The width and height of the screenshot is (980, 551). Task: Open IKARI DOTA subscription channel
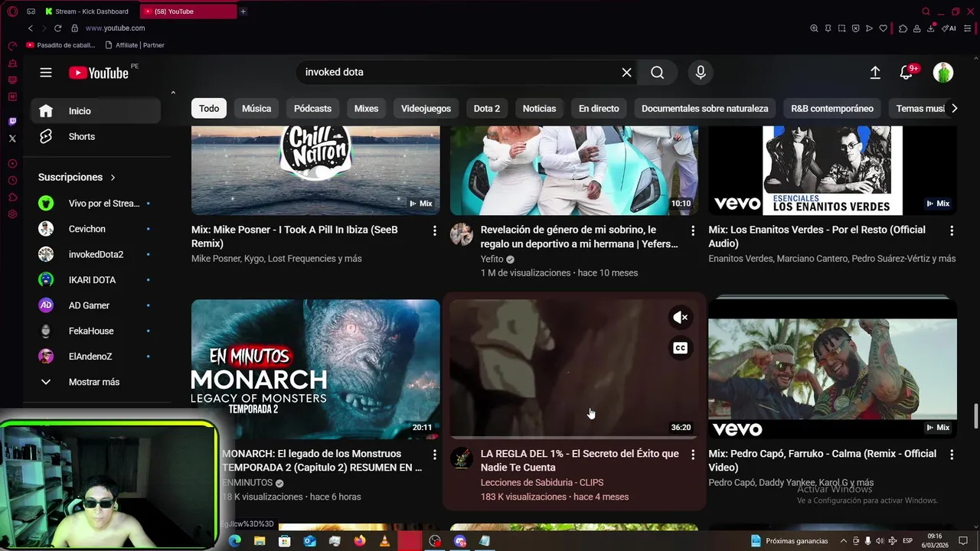[96, 280]
